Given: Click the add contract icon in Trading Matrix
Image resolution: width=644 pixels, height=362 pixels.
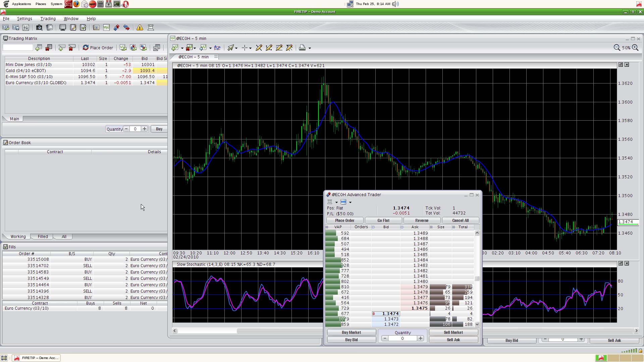Looking at the screenshot, I should click(39, 48).
